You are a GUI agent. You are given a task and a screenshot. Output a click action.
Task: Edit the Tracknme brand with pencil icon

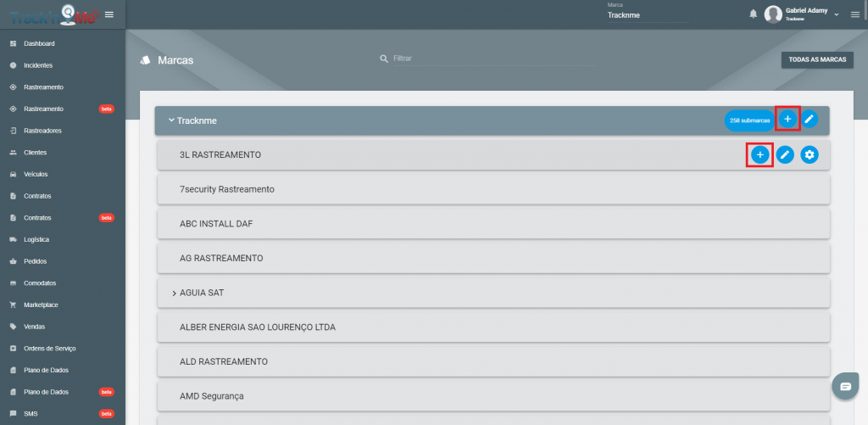pos(810,119)
